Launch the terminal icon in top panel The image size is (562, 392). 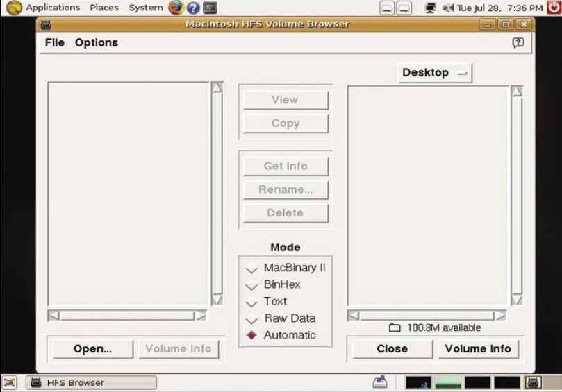pyautogui.click(x=210, y=8)
